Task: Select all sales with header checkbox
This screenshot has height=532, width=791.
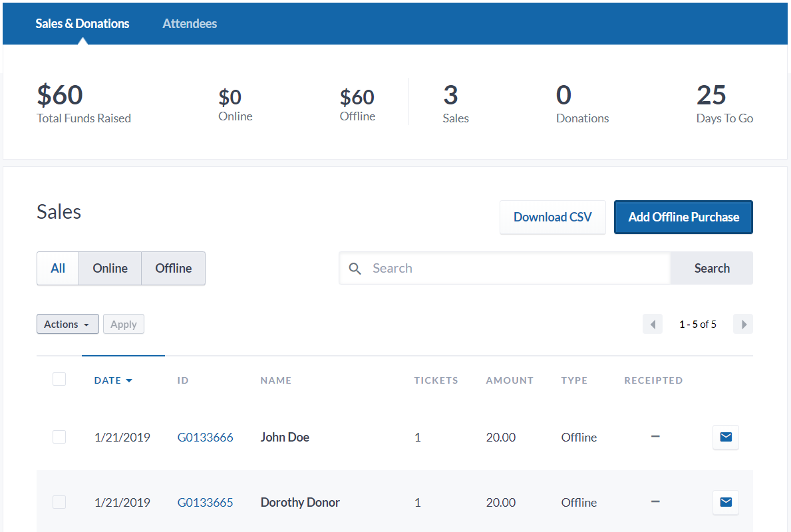Action: pyautogui.click(x=59, y=380)
